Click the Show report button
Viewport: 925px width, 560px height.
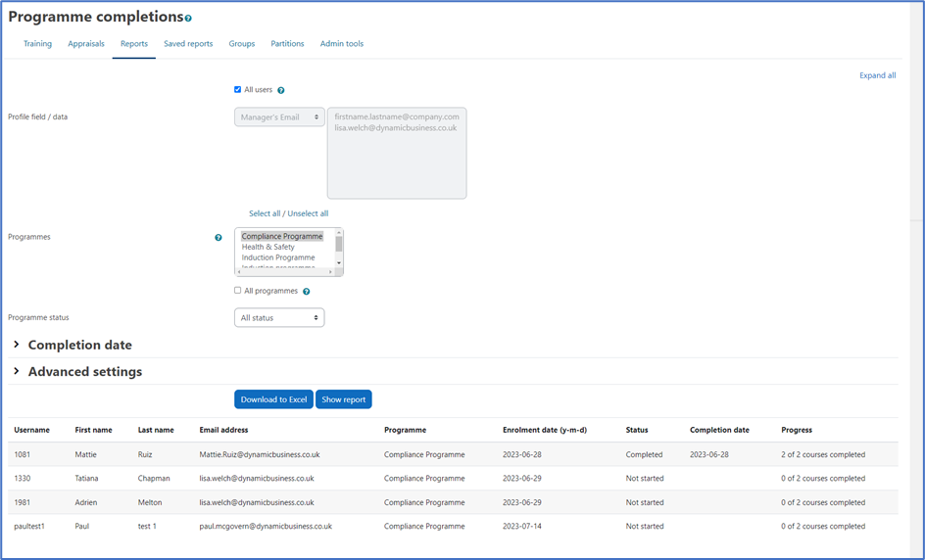click(343, 399)
